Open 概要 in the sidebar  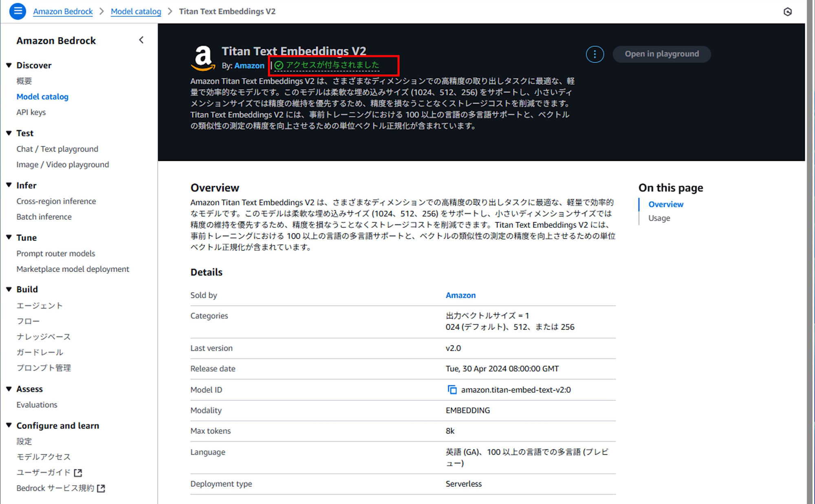(x=24, y=81)
